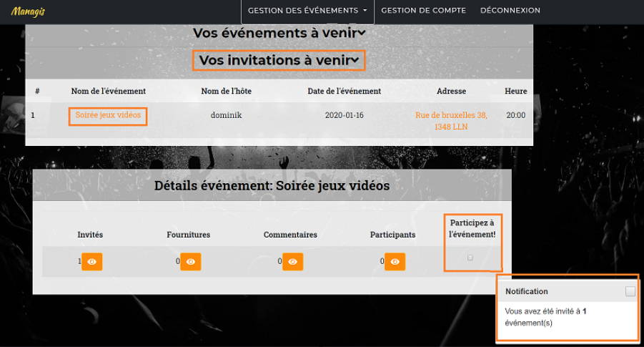Dismiss the Notification popup
The image size is (644, 347).
pos(630,291)
